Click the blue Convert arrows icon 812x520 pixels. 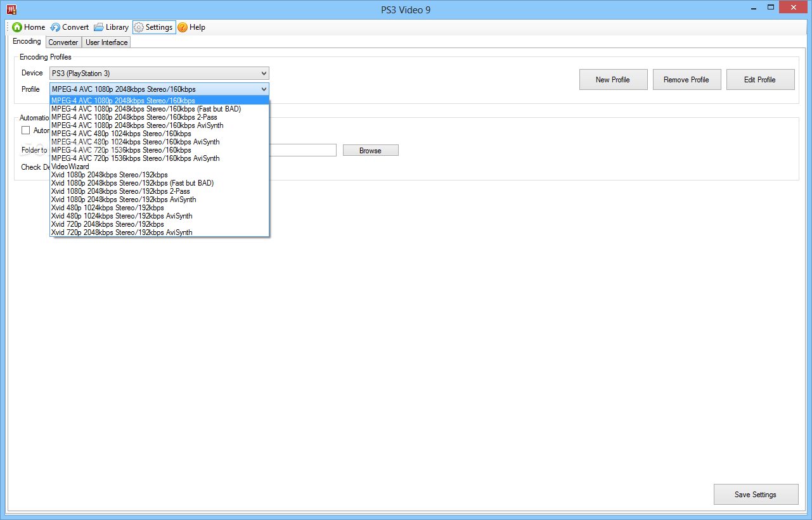[55, 27]
